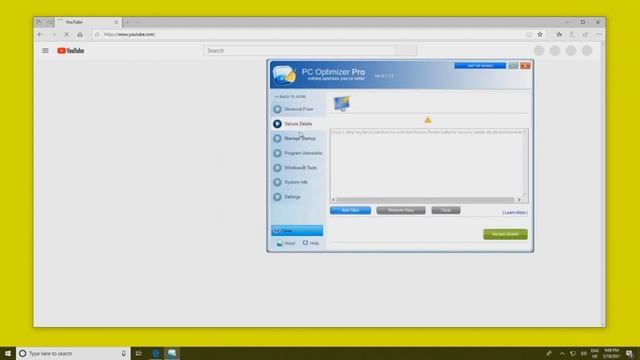This screenshot has width=640, height=360.
Task: Click the blue Get Full Version button
Action: click(480, 65)
